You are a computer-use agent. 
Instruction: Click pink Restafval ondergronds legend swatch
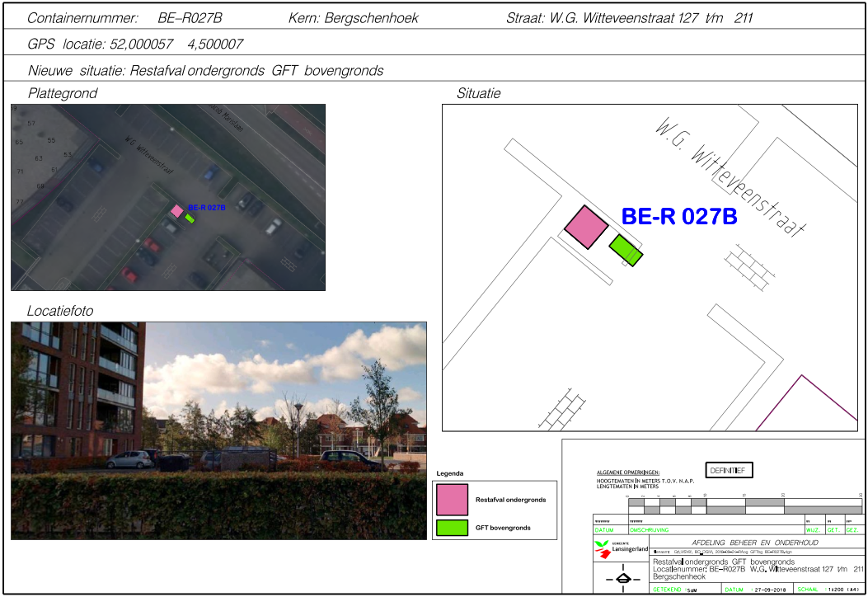point(452,500)
